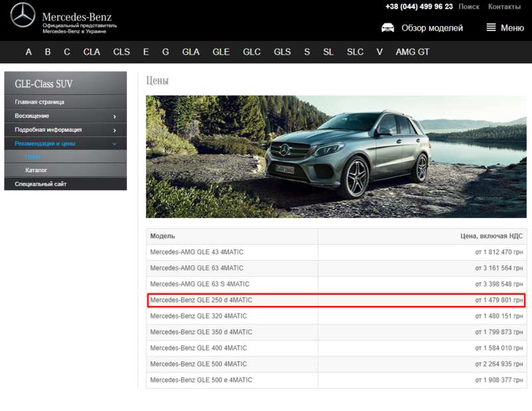This screenshot has width=532, height=411.
Task: Select the Mercedes-Benz GLE 250 d 4MATIC row
Action: click(335, 301)
